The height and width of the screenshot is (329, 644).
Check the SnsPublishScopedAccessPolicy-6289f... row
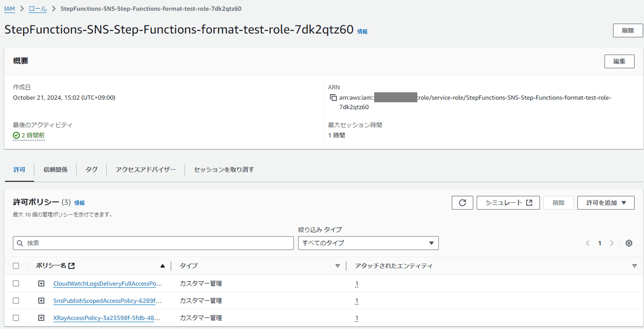pyautogui.click(x=16, y=301)
